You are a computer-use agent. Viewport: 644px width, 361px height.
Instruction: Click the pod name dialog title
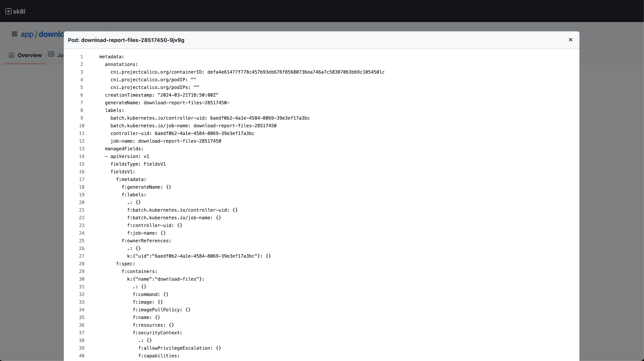[126, 40]
